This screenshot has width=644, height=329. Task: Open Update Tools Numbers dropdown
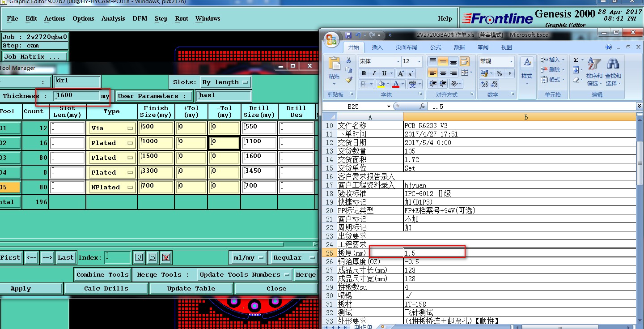click(245, 275)
